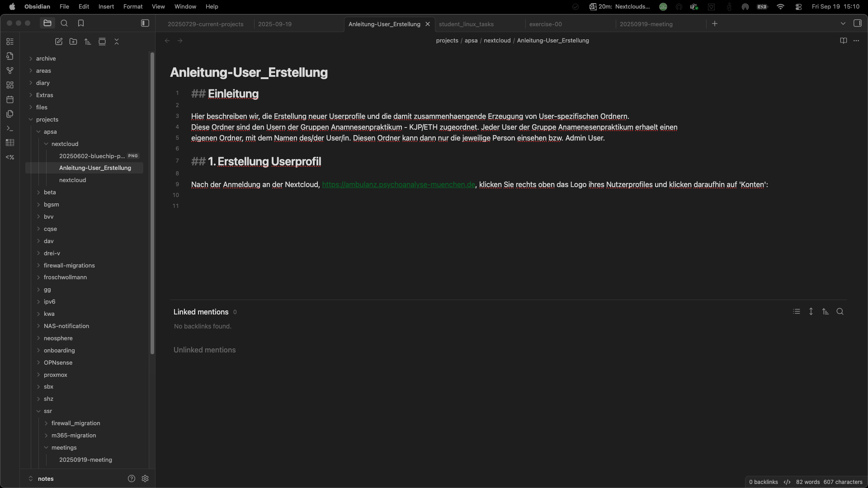Screen dimensions: 868x488
Task: Click the new folder icon
Action: pyautogui.click(x=73, y=42)
